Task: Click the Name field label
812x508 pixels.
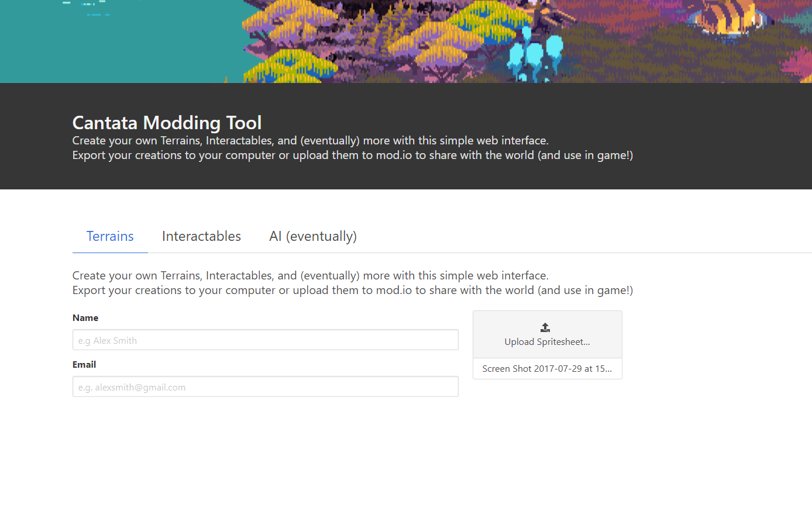Action: click(x=85, y=318)
